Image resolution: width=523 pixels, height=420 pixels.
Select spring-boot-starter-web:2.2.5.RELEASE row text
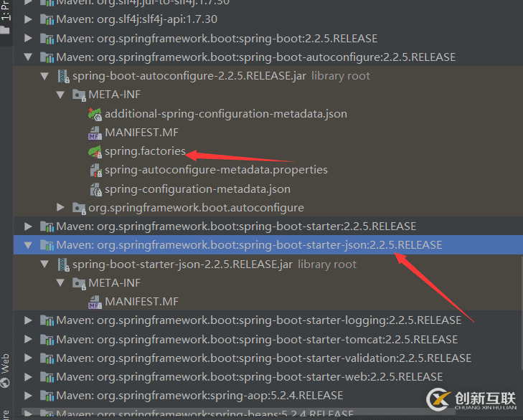(x=250, y=377)
